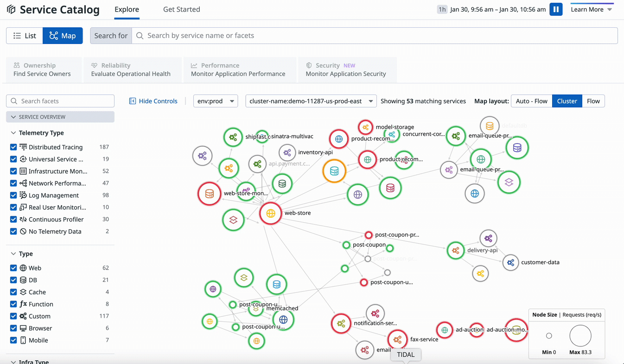Select the model-storage node
Screen dimensions: 624x364
click(x=365, y=127)
